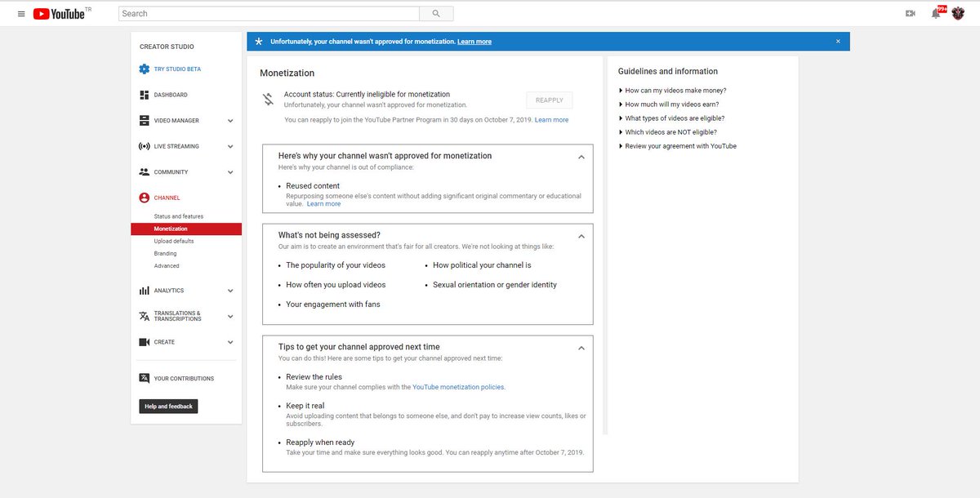Expand the Community section
The width and height of the screenshot is (980, 498).
click(x=230, y=172)
